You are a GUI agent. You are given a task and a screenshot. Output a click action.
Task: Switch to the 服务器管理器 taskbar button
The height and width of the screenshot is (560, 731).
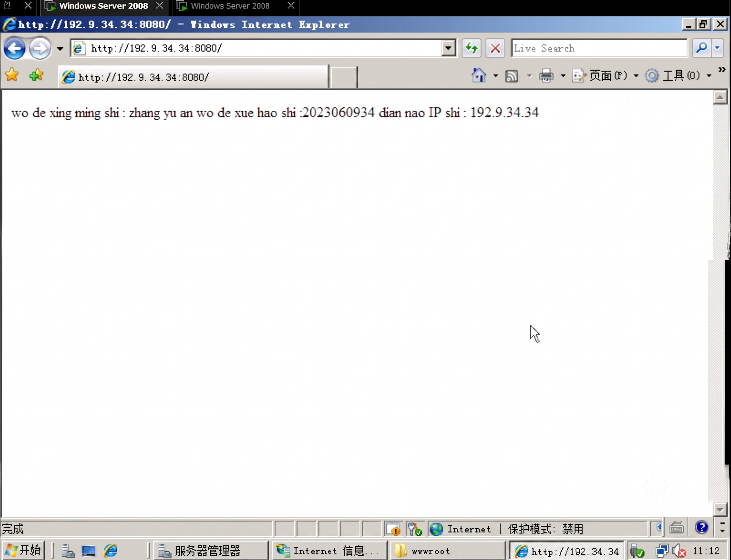pos(211,551)
